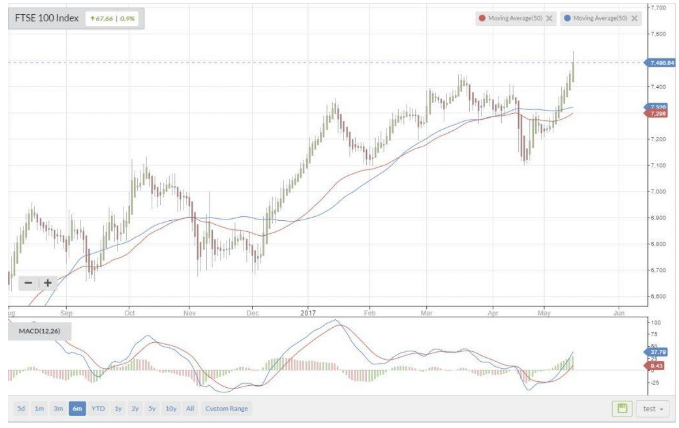Select the 1y time range

click(118, 409)
